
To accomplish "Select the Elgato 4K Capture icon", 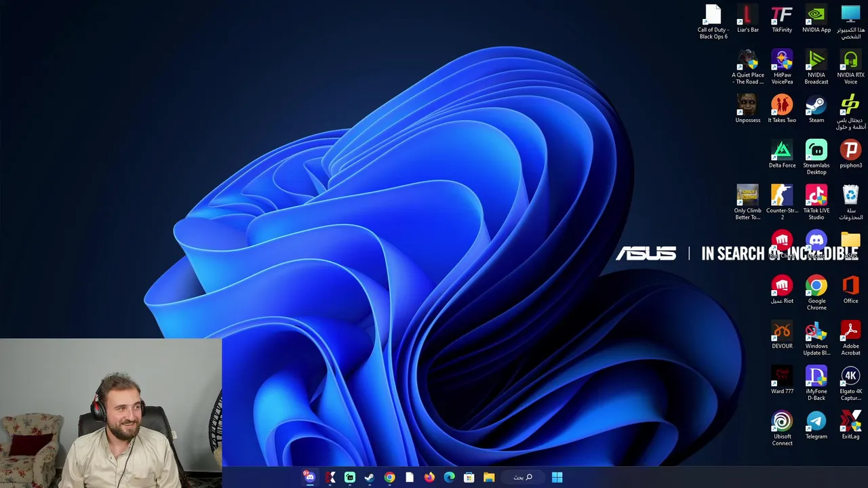I will 850,384.
